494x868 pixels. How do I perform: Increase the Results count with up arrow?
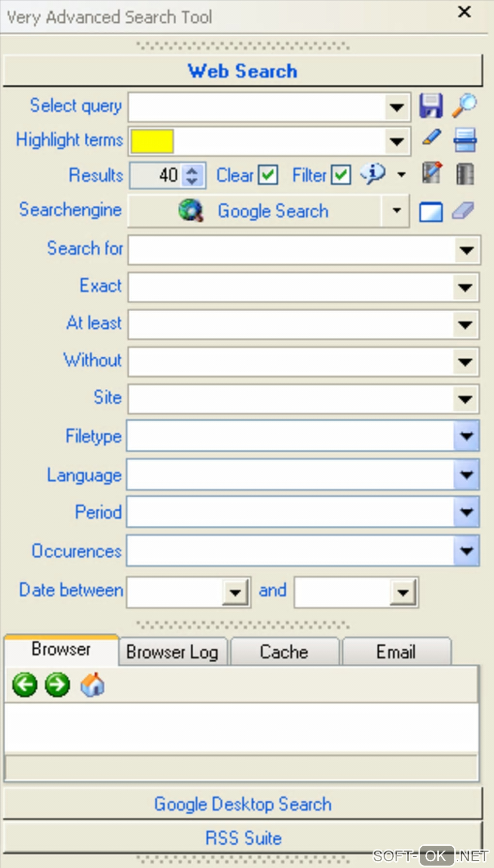click(192, 170)
